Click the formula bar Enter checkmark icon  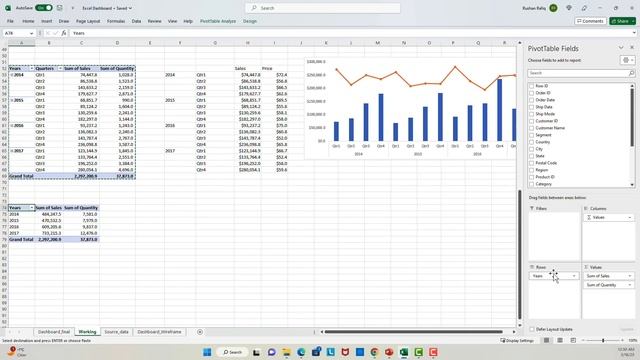click(x=56, y=33)
